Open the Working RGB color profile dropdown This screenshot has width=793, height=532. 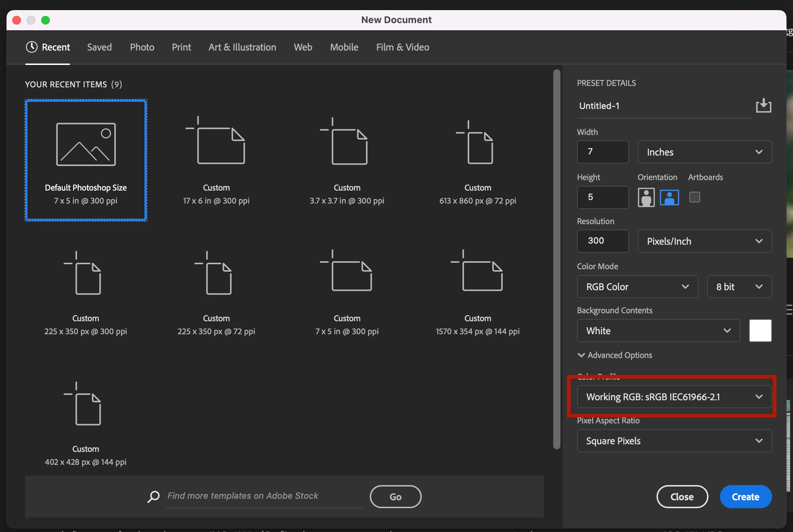pos(674,397)
